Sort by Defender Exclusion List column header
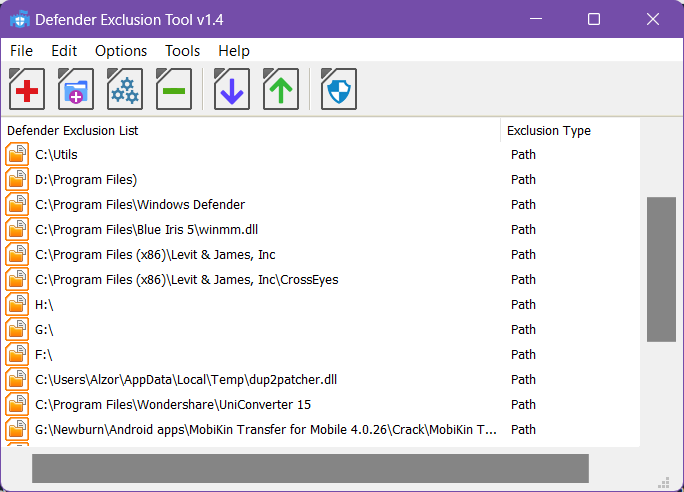Screen dimensions: 684x492 tap(251, 130)
